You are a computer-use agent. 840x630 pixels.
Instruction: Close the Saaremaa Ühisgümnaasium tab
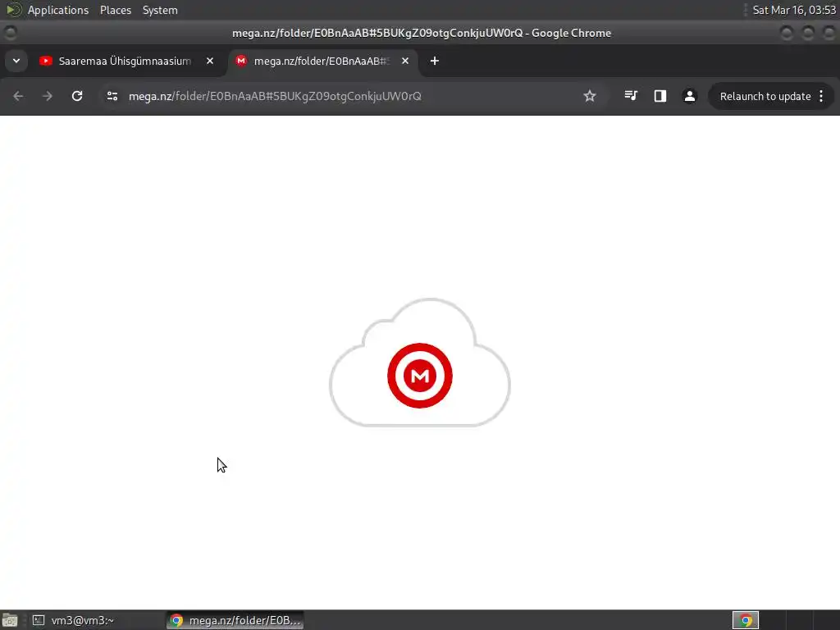tap(210, 61)
